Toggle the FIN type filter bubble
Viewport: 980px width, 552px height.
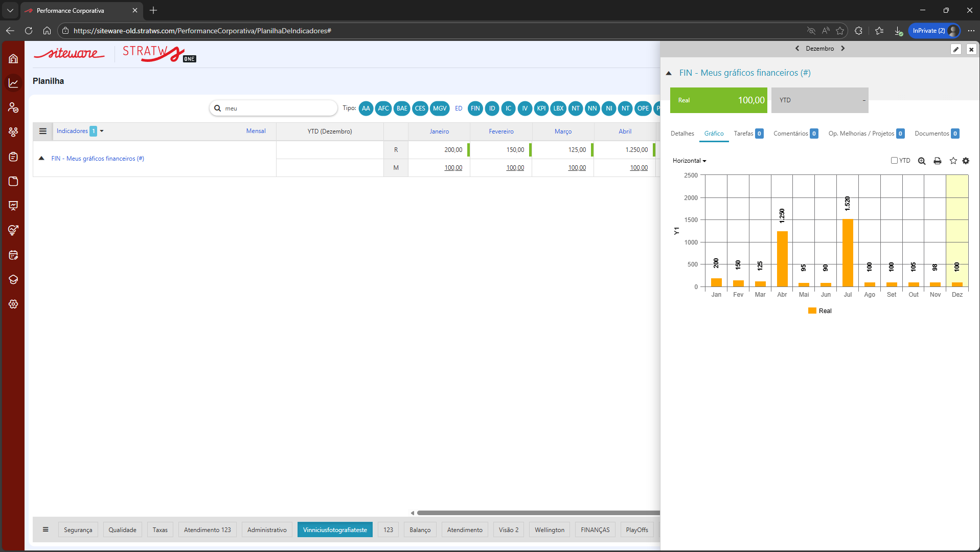(x=475, y=108)
